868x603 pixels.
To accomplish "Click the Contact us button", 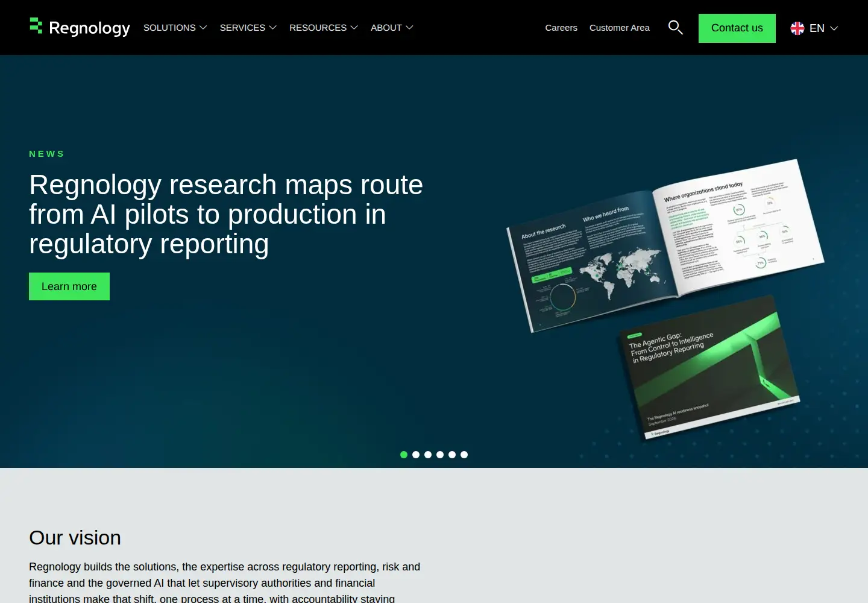I will 737,28.
